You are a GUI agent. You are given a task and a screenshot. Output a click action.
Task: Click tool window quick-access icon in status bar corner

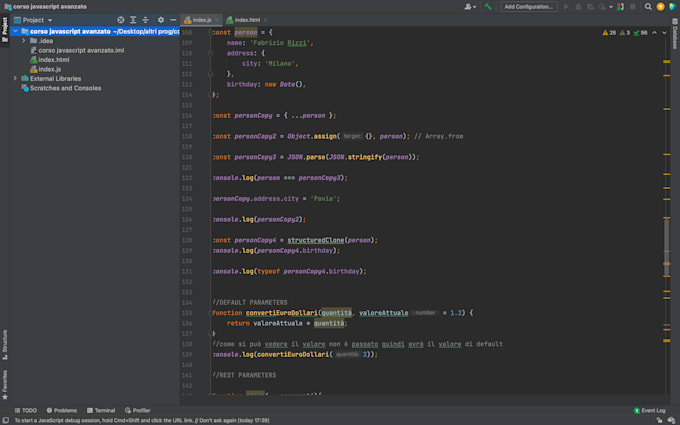point(6,420)
